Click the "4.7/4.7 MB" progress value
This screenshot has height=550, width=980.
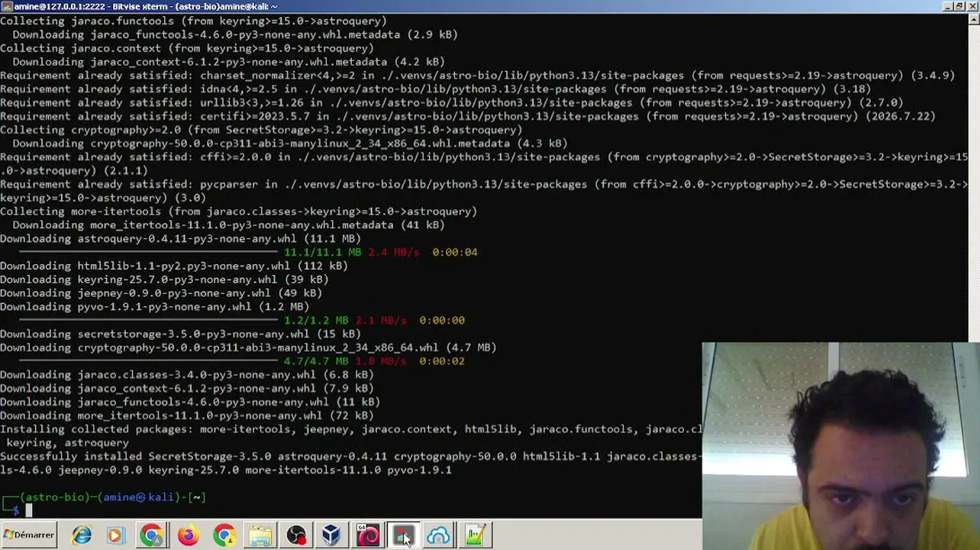[316, 361]
